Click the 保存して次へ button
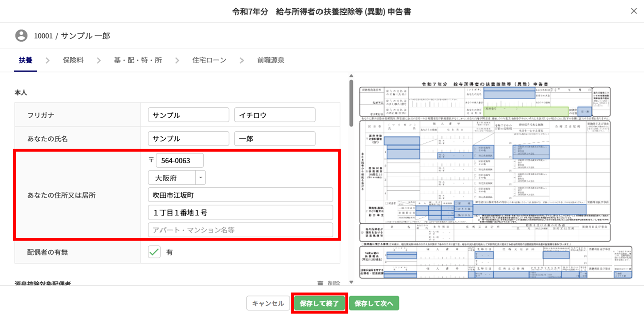 click(374, 303)
